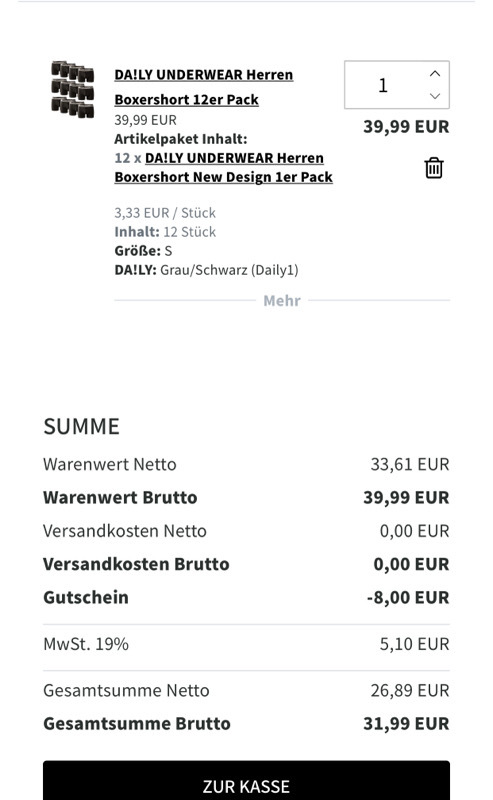The image size is (493, 800).
Task: Open the boxershort pack product thumbnail
Action: point(72,89)
